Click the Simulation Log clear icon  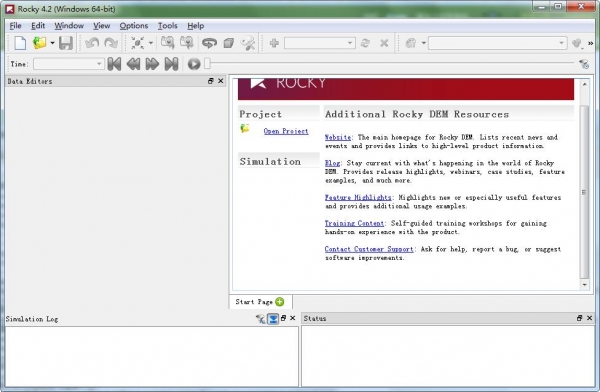(261, 318)
